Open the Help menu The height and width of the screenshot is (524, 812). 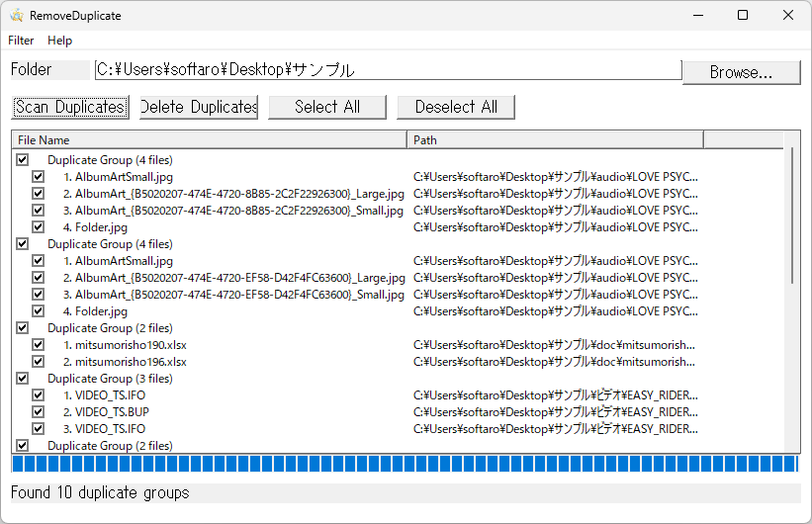(x=60, y=41)
